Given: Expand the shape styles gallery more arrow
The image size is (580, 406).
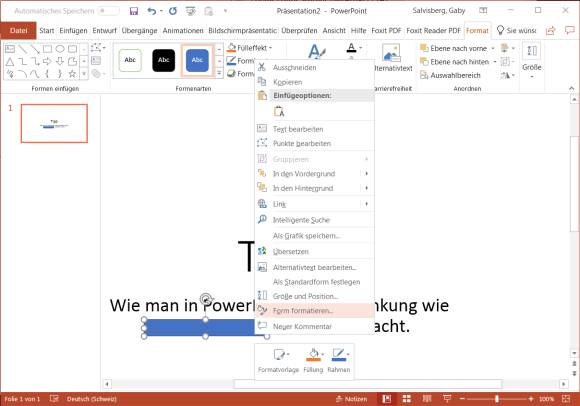Looking at the screenshot, I should (x=219, y=73).
